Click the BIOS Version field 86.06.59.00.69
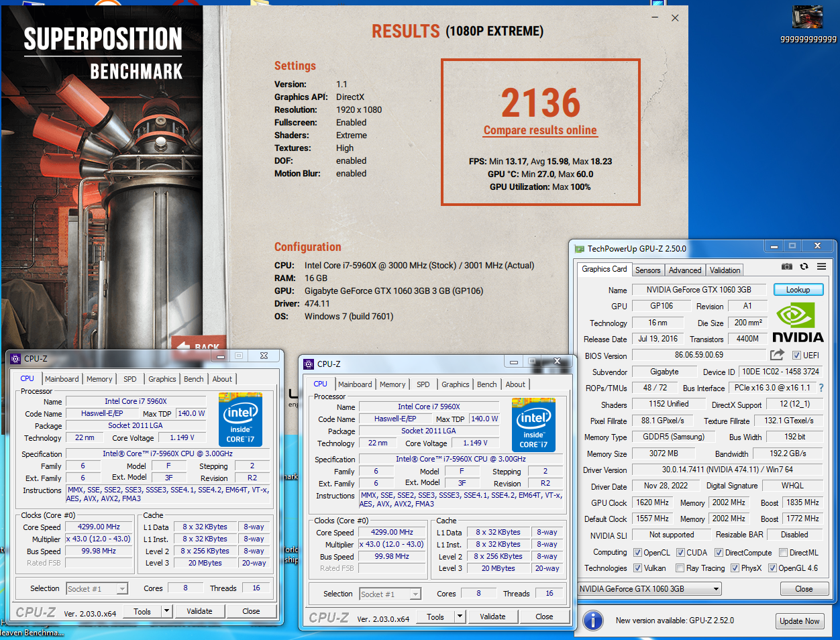The height and width of the screenshot is (640, 840). point(699,355)
